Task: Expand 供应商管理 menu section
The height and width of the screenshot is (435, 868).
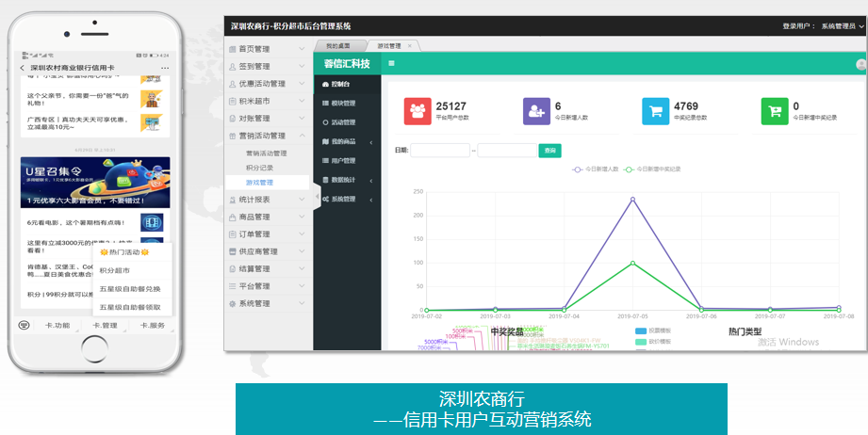Action: (268, 251)
